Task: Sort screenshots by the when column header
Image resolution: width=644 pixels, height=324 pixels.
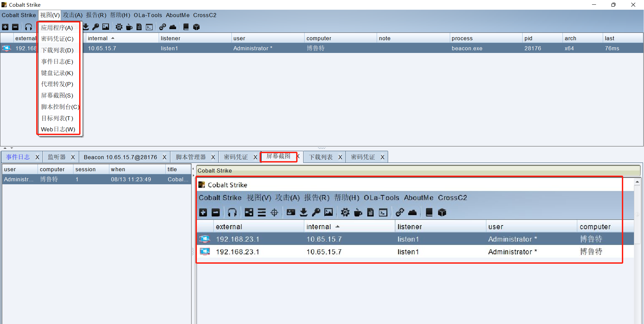Action: pos(137,170)
